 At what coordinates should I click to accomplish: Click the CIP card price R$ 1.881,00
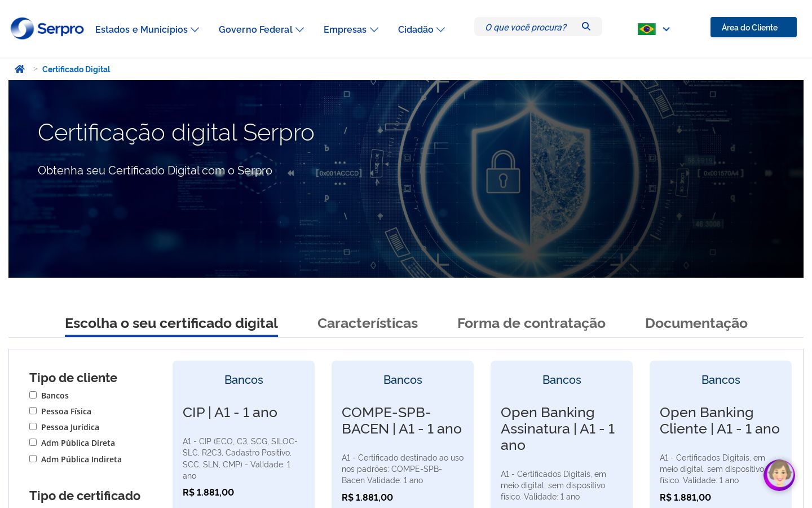pyautogui.click(x=208, y=492)
